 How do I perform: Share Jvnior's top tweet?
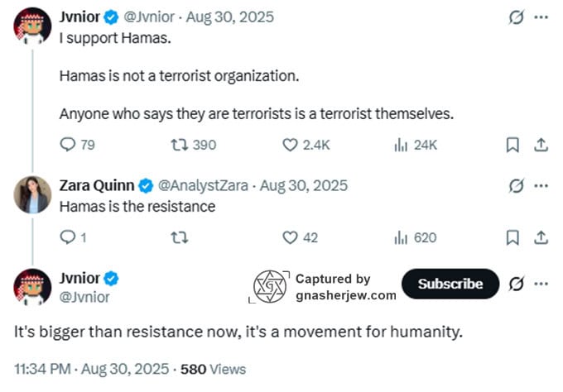click(x=541, y=145)
